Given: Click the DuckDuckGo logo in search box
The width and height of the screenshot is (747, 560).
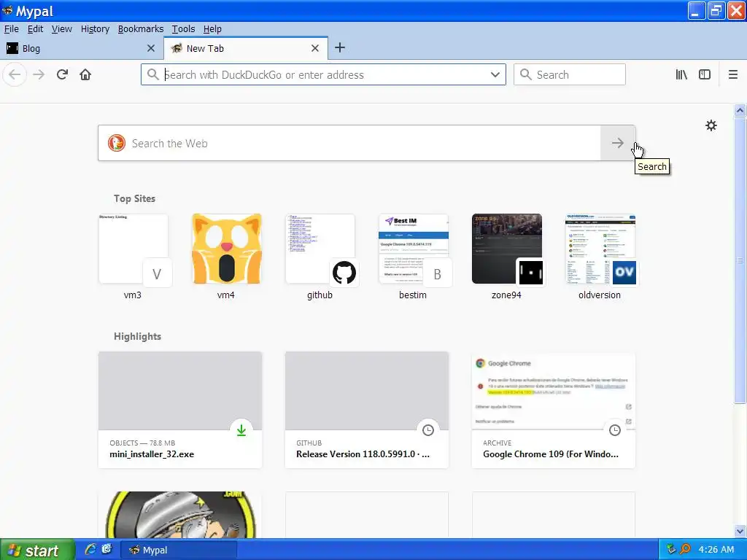Looking at the screenshot, I should tap(116, 144).
